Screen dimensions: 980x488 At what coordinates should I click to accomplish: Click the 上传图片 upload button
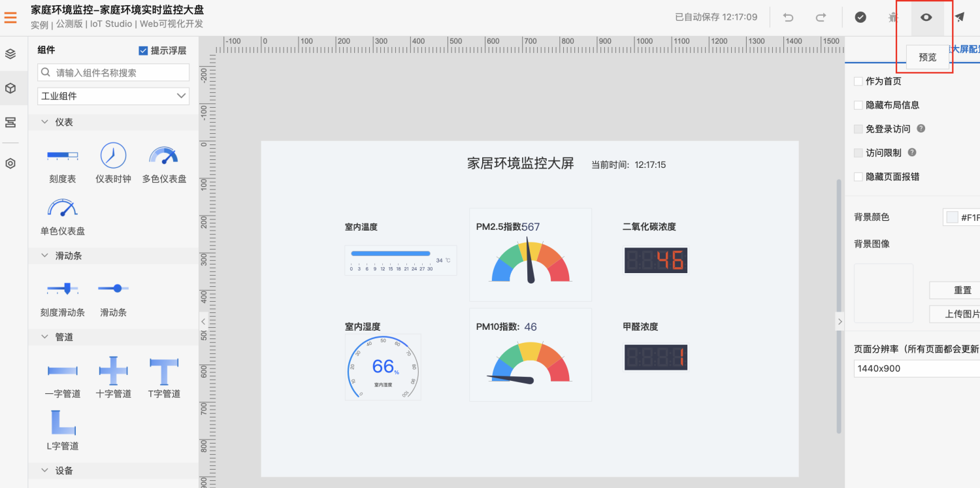click(955, 314)
